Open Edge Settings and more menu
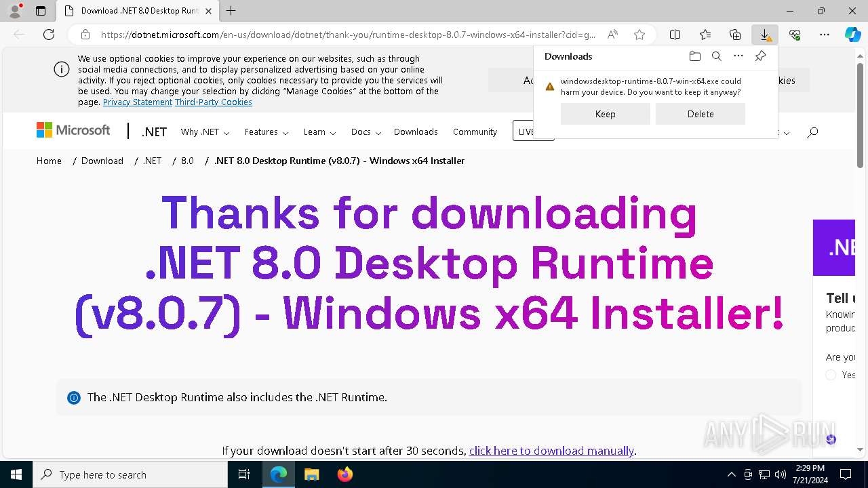The height and width of the screenshot is (488, 868). tap(825, 35)
